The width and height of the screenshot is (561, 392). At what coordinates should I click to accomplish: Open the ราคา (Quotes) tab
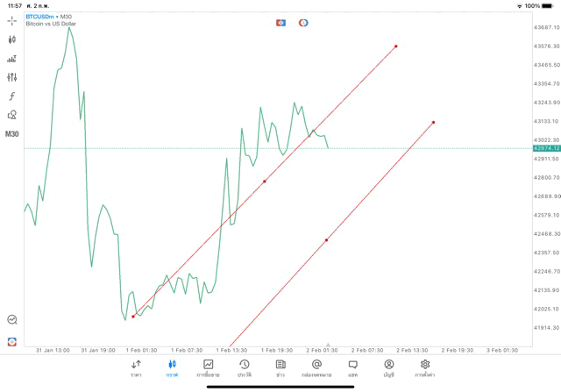[x=136, y=367]
